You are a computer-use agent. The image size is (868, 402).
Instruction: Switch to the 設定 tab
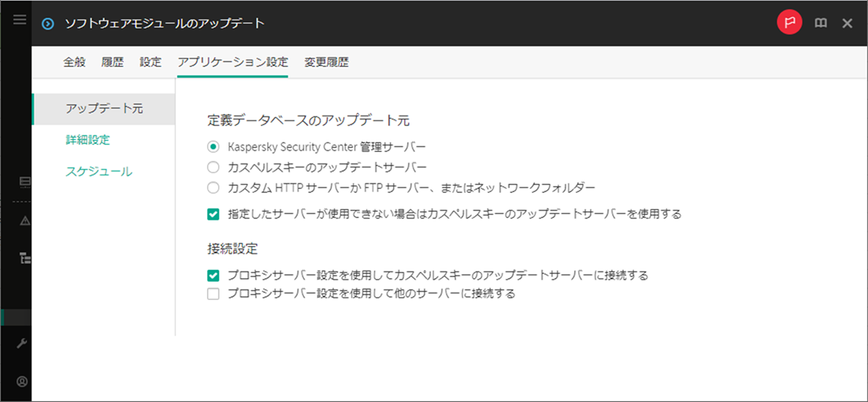150,62
